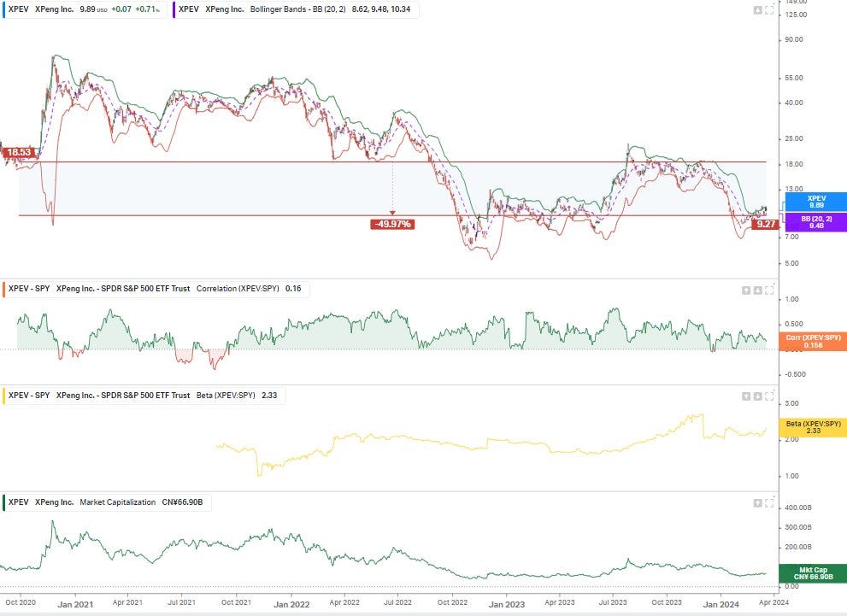Click the Jul 2021 date axis label

(x=181, y=602)
